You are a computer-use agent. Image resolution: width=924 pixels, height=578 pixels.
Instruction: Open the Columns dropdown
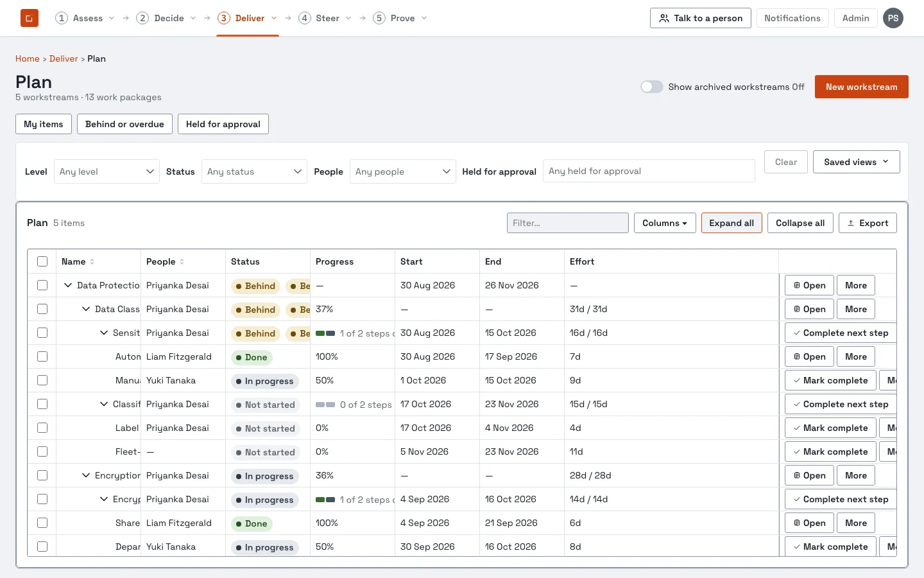pos(665,223)
